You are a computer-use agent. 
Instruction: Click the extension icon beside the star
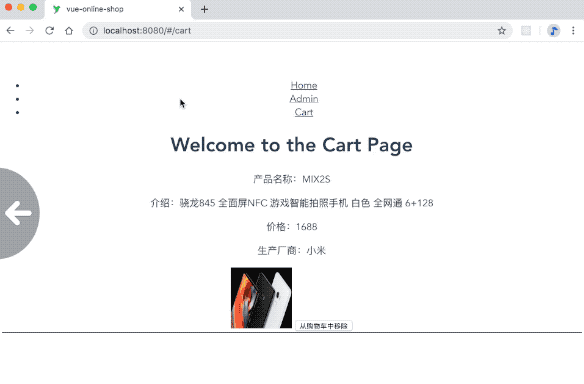(x=526, y=31)
